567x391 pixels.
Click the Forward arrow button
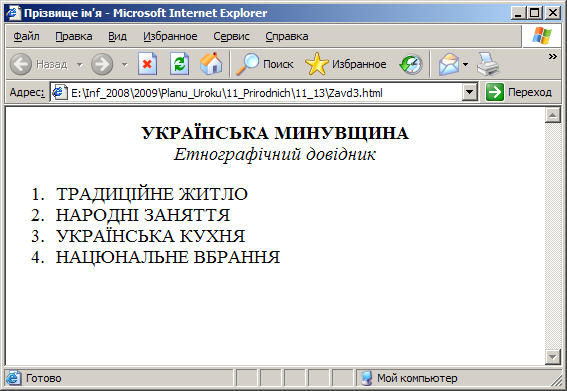click(x=102, y=64)
